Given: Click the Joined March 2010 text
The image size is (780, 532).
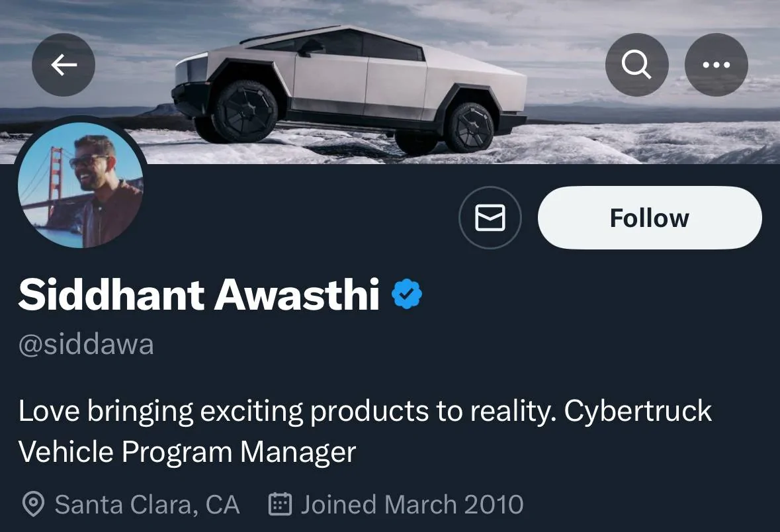Looking at the screenshot, I should coord(412,504).
